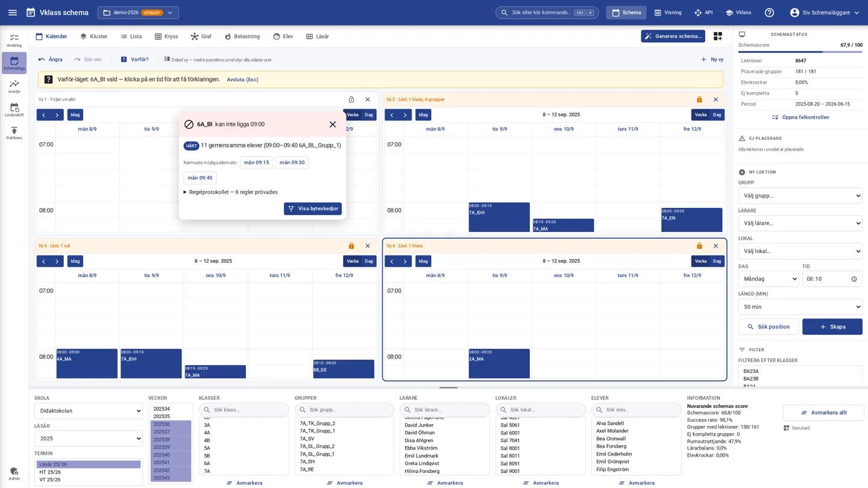The width and height of the screenshot is (868, 488).
Task: Click the Generera schema button
Action: 673,36
